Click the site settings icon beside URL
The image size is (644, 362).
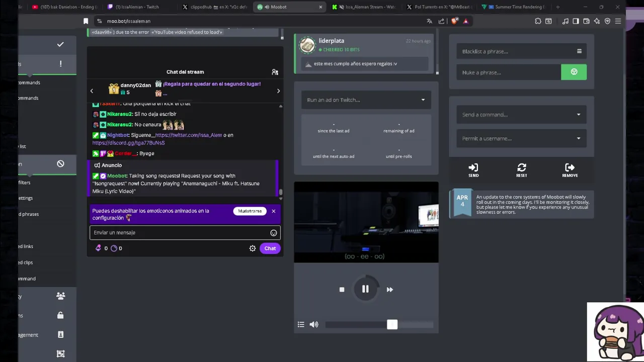coord(99,21)
